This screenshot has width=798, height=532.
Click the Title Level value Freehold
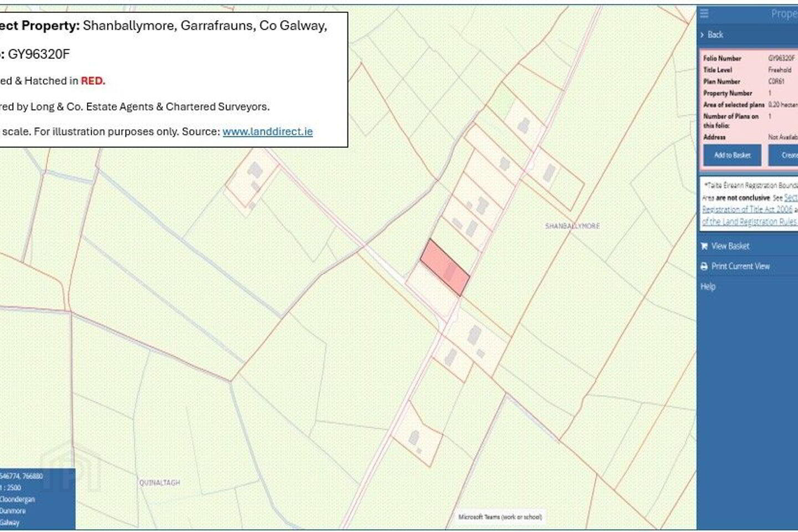(780, 70)
